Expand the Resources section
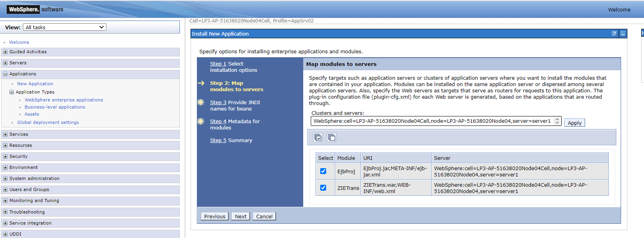This screenshot has width=644, height=238. click(x=5, y=145)
